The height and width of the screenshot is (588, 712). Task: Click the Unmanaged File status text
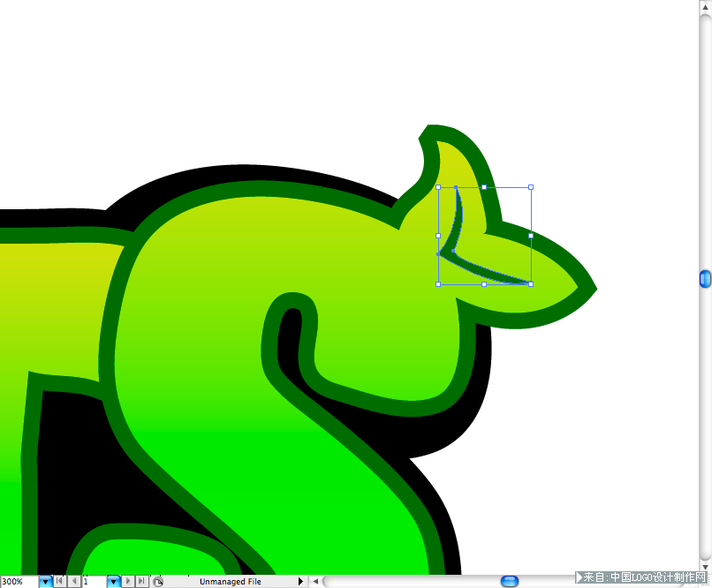coord(231,582)
